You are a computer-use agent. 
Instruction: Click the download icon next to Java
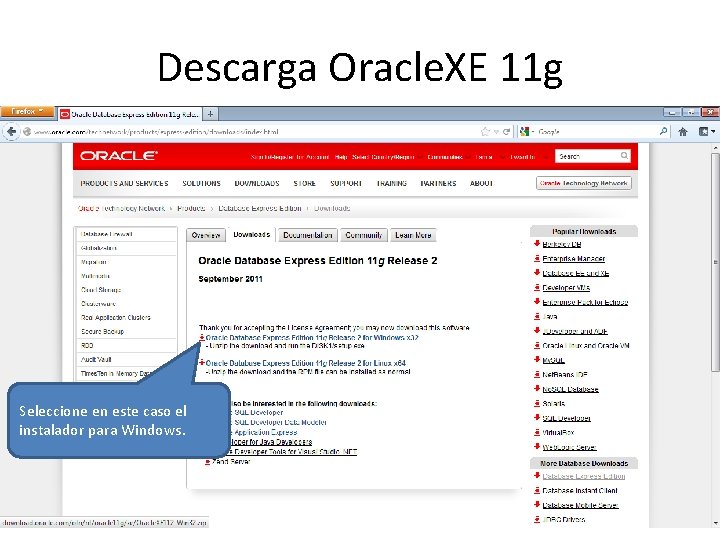(x=536, y=316)
